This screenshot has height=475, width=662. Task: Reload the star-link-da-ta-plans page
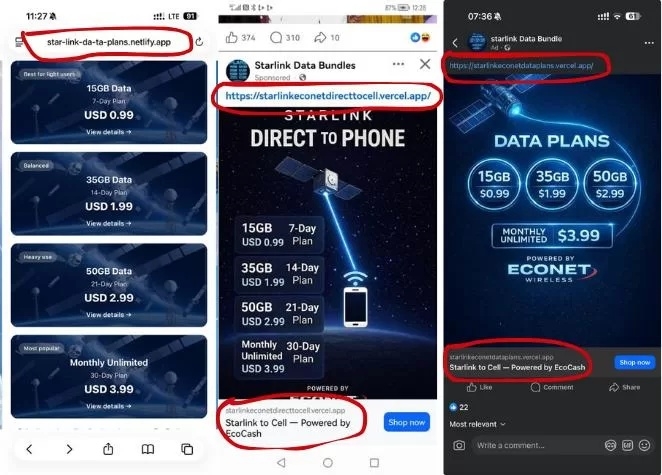click(x=199, y=41)
